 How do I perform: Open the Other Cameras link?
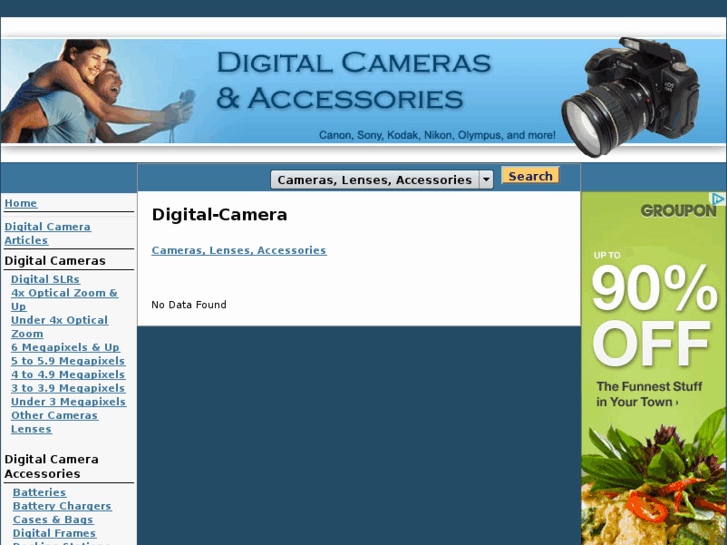55,415
